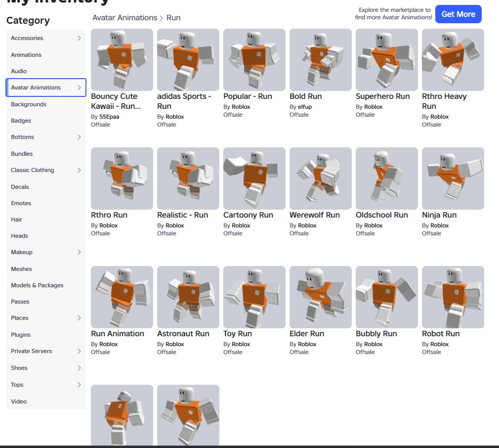Click the Ninja Run thumbnail image
The height and width of the screenshot is (448, 499).
click(453, 179)
